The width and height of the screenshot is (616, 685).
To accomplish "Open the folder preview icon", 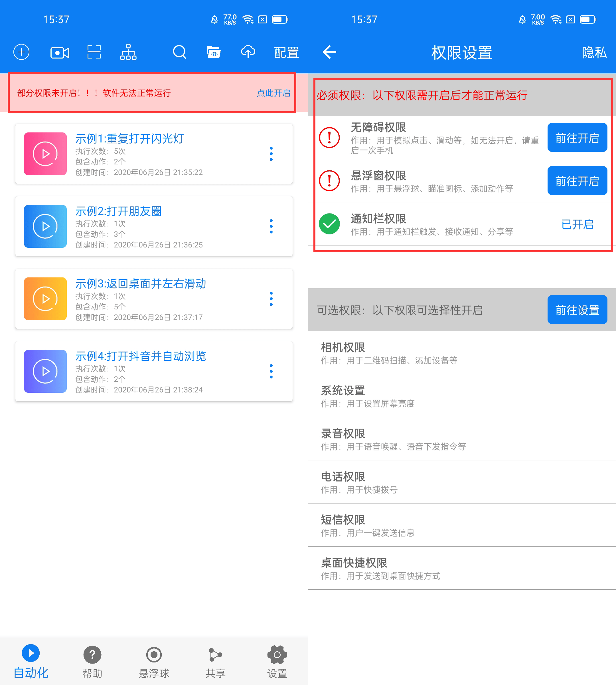I will click(x=214, y=52).
